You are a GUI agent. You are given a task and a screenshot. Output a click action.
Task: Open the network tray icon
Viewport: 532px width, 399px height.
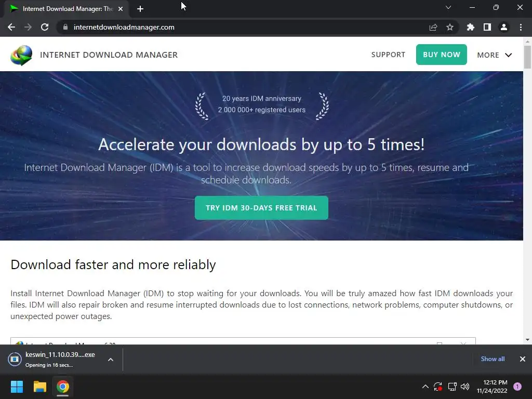453,387
